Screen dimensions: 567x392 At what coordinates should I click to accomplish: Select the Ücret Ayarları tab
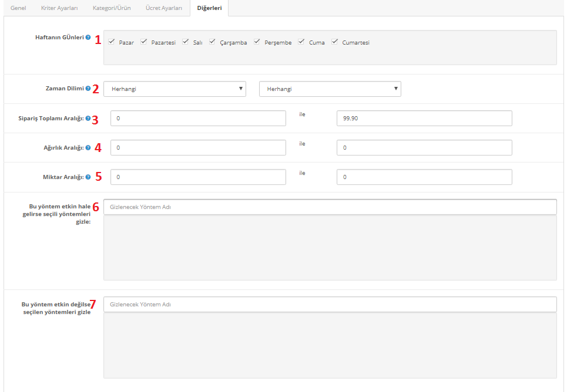click(164, 8)
